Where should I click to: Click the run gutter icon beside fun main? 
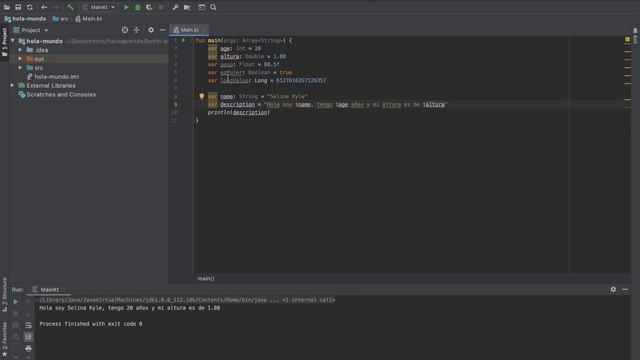click(x=184, y=40)
